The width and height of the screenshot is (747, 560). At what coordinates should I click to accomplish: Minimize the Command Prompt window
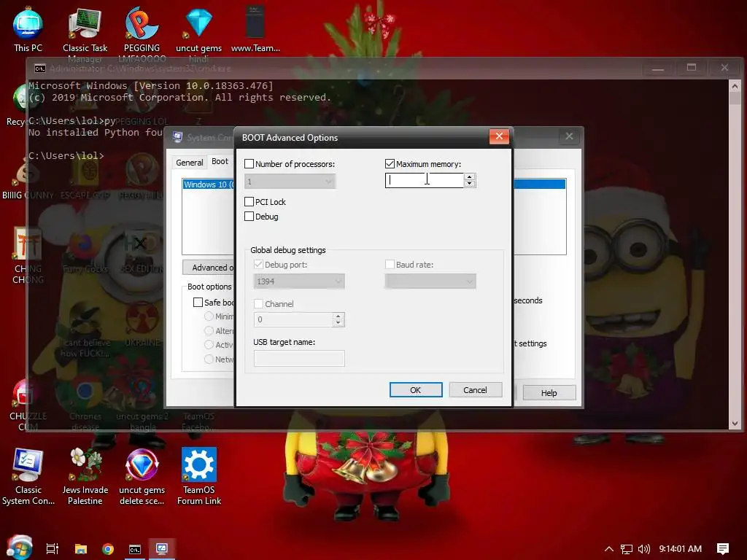[658, 68]
